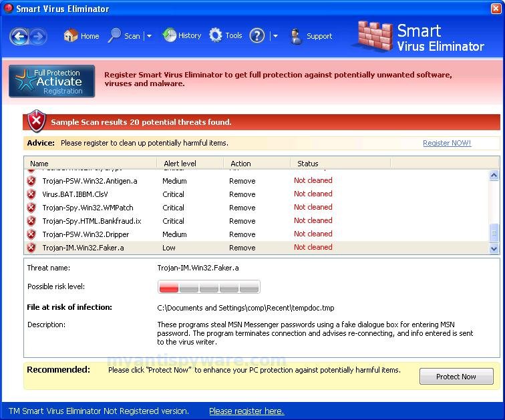Select the Trojan-PSW.Win32.Antigen.a row name
505x420 pixels.
click(90, 181)
